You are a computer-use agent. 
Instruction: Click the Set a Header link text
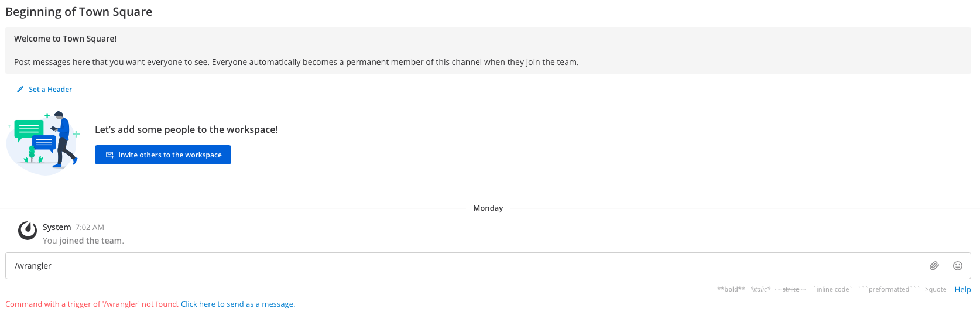50,90
